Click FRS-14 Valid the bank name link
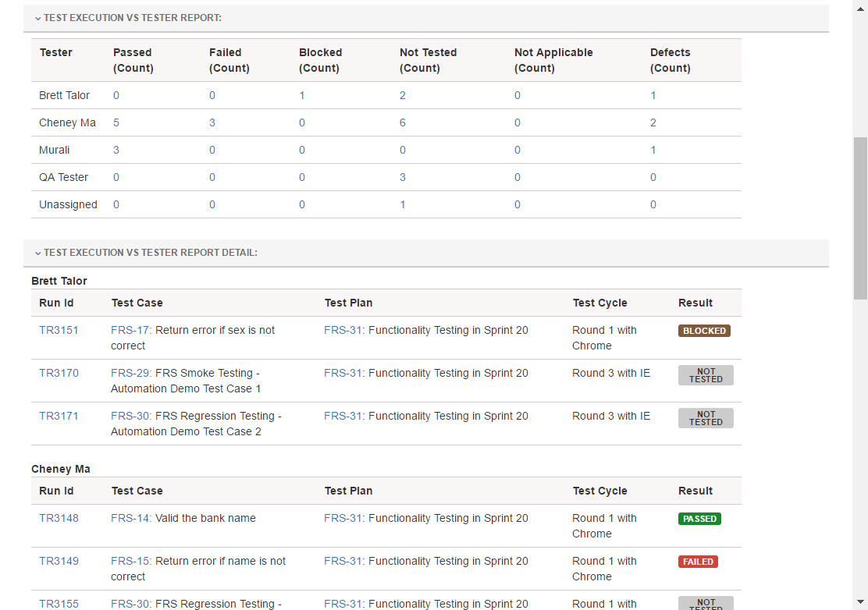 130,518
